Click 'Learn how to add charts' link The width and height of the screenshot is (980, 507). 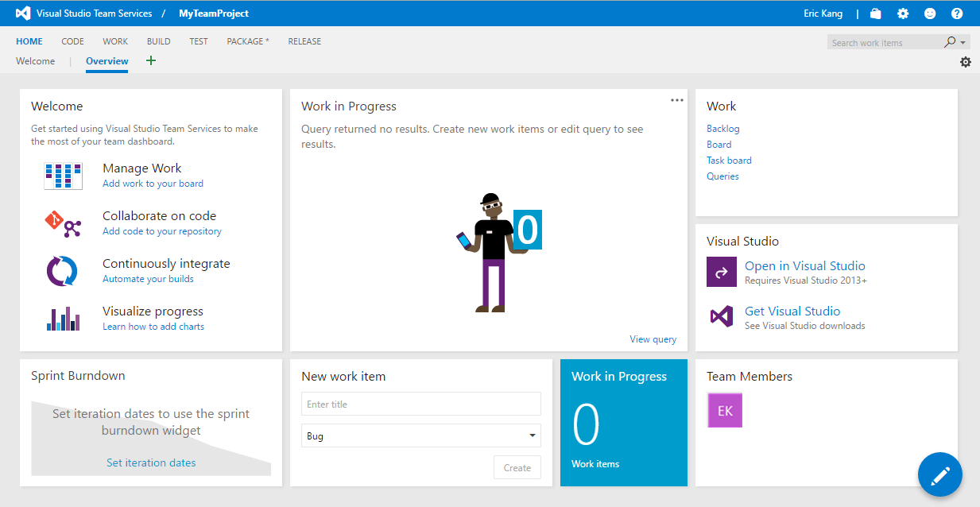pos(153,327)
